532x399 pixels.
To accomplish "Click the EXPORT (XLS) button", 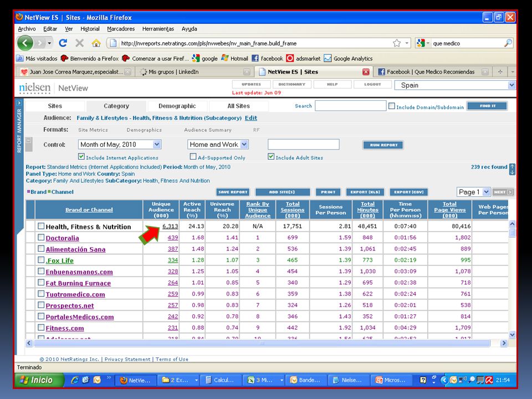I will click(x=365, y=192).
